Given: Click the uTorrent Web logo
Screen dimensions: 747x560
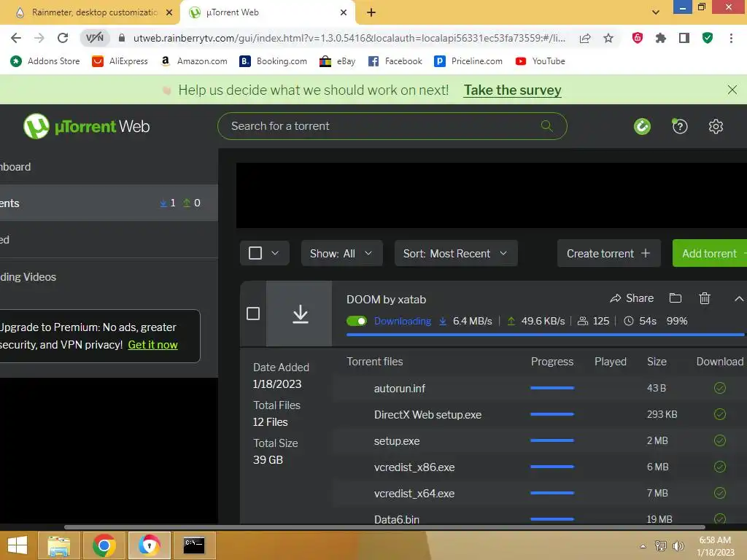Looking at the screenshot, I should 86,126.
